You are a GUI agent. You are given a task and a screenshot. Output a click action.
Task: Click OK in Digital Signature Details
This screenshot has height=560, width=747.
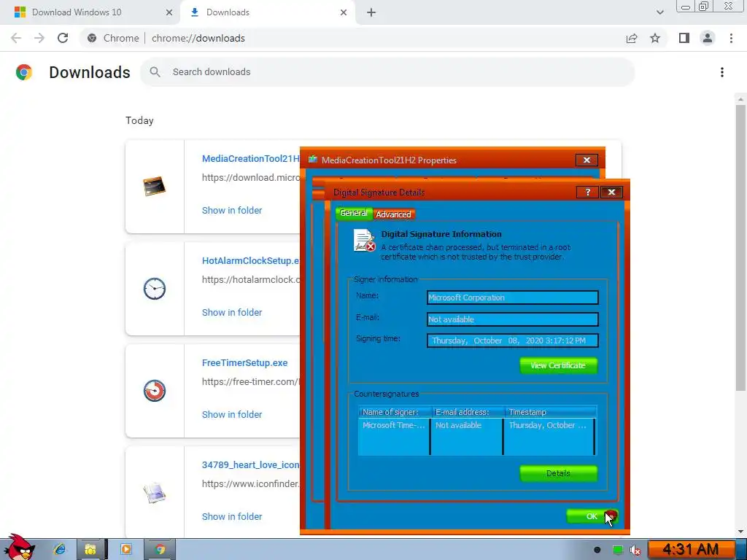click(592, 516)
